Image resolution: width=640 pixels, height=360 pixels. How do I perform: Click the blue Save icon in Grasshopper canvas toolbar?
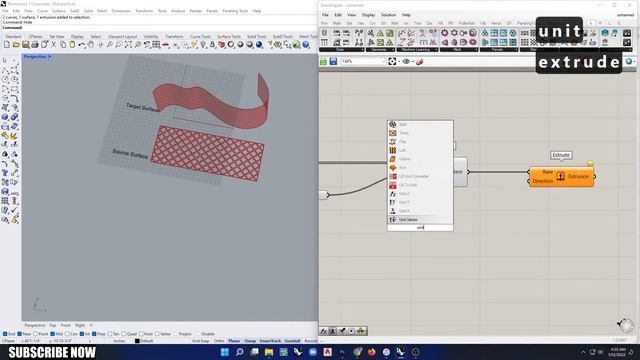point(333,61)
